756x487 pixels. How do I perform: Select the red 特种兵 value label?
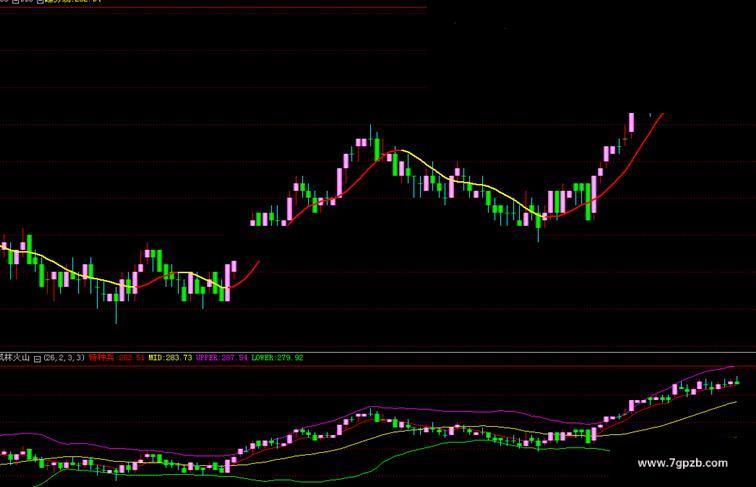(116, 358)
